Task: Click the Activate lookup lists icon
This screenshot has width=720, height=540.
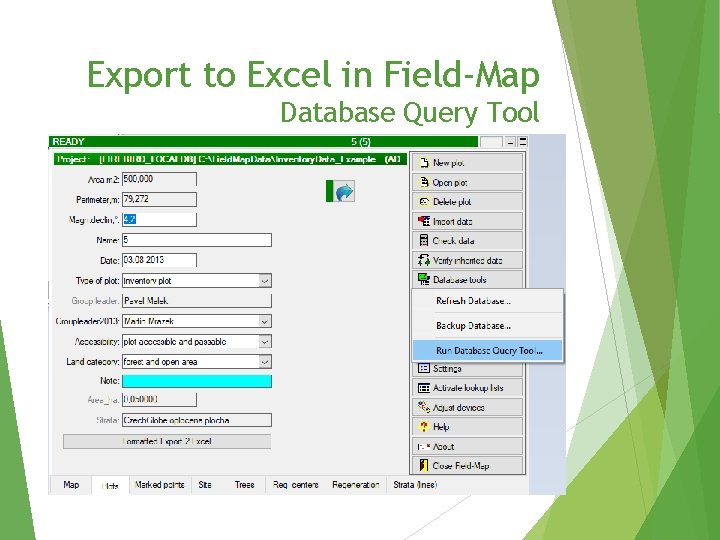Action: tap(424, 388)
